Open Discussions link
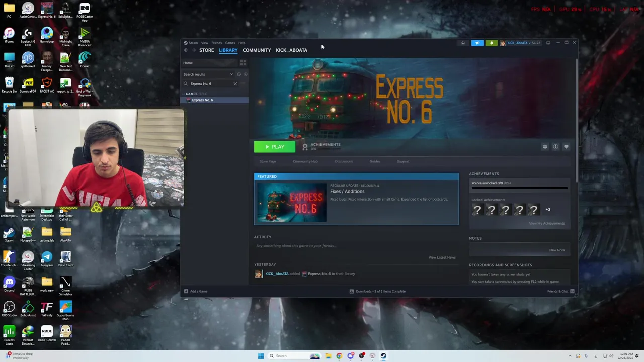 (x=344, y=161)
